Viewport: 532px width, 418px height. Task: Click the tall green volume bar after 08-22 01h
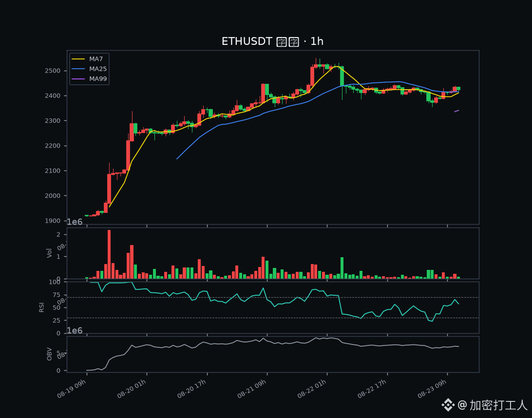click(342, 268)
